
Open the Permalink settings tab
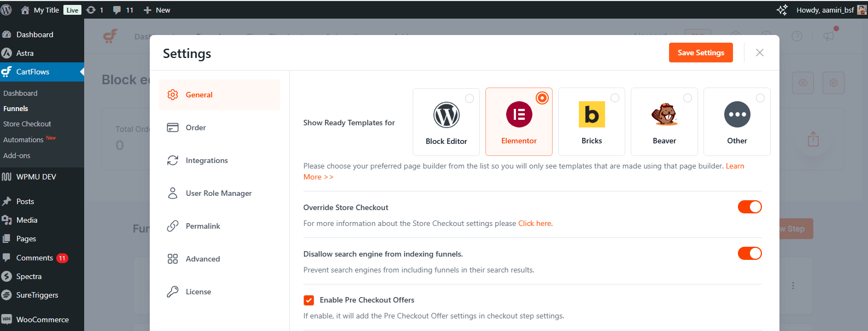point(203,226)
